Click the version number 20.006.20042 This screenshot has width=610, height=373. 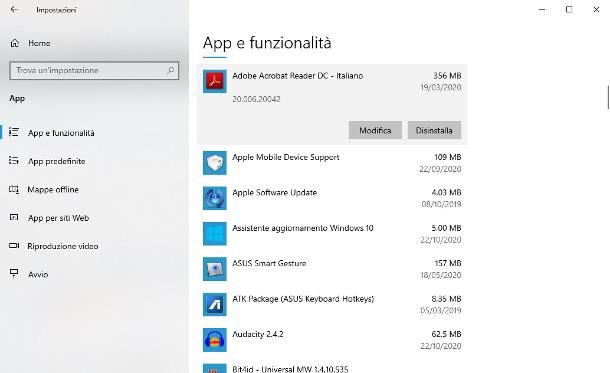[x=256, y=99]
